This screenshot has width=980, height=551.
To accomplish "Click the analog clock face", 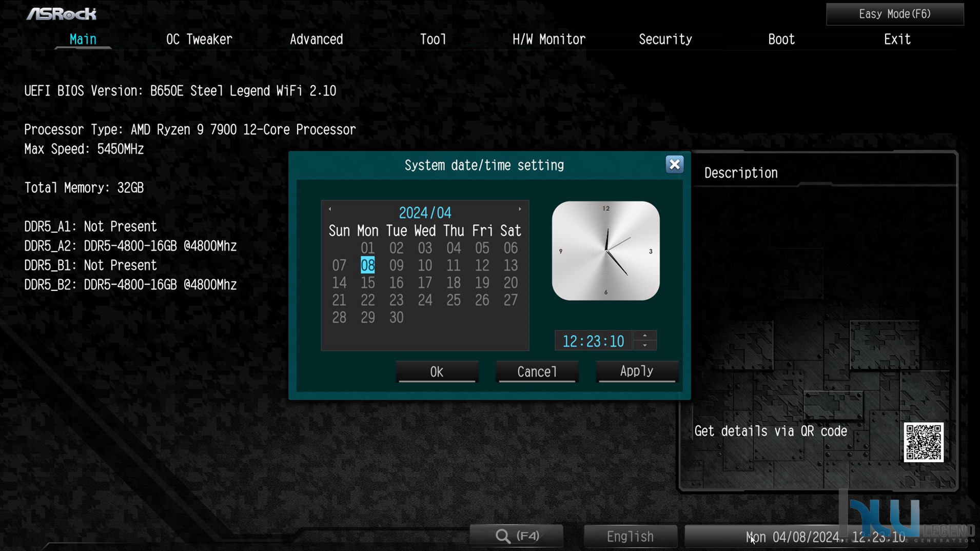I will click(605, 251).
